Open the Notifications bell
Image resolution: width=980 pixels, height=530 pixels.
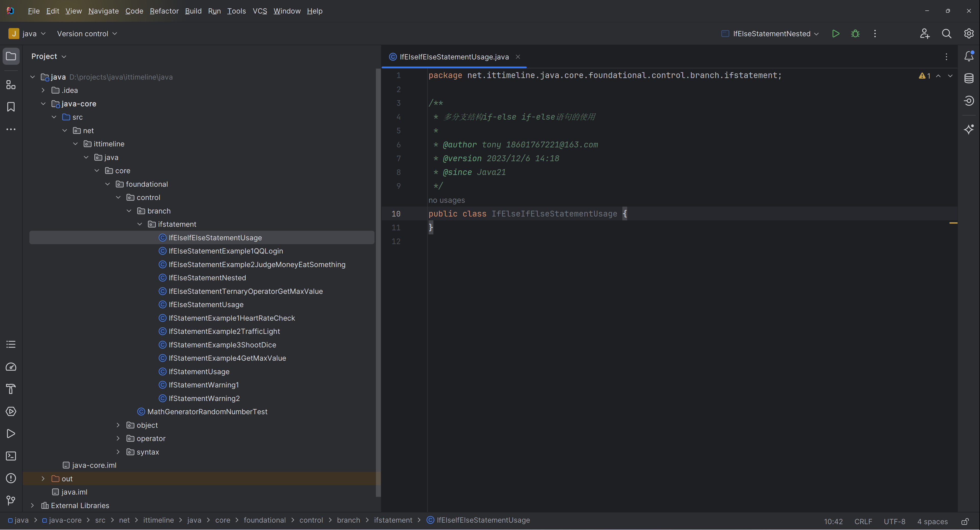(969, 56)
